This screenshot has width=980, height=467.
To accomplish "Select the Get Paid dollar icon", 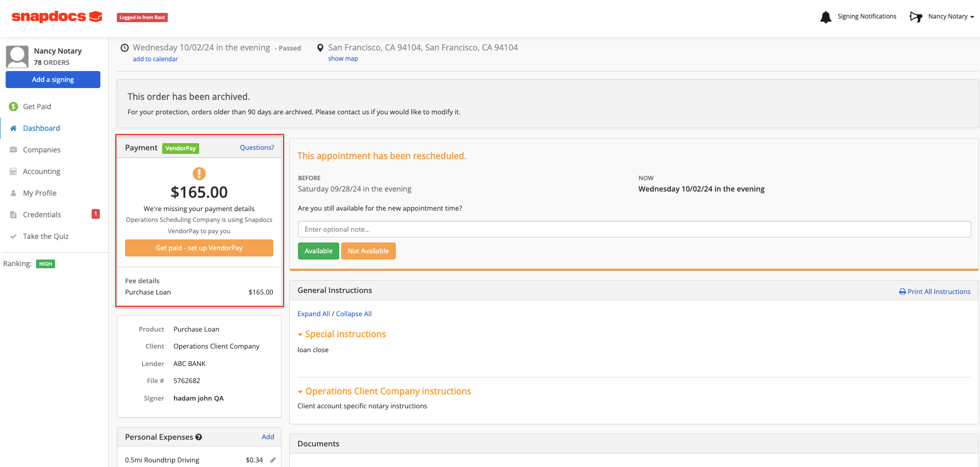I will (13, 106).
